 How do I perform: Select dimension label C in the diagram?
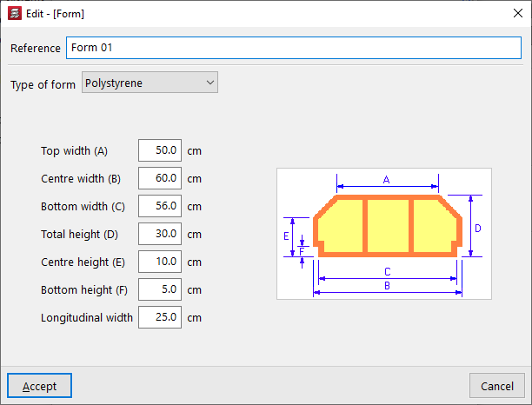point(387,271)
